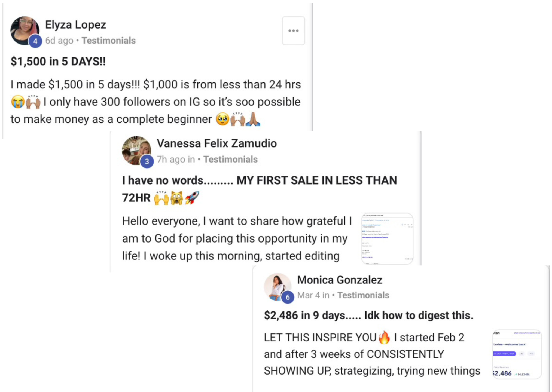Click Elyza Lopez's profile avatar

click(x=25, y=30)
